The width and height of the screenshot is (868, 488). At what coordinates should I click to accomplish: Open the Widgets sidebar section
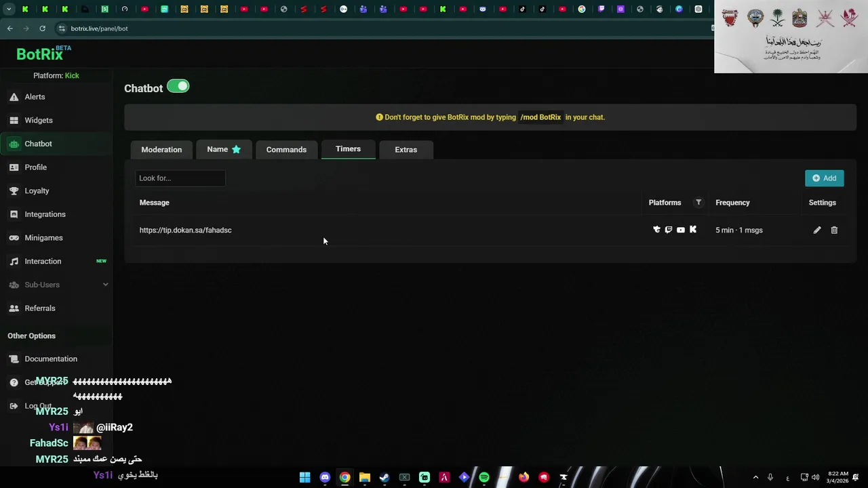[x=38, y=120]
